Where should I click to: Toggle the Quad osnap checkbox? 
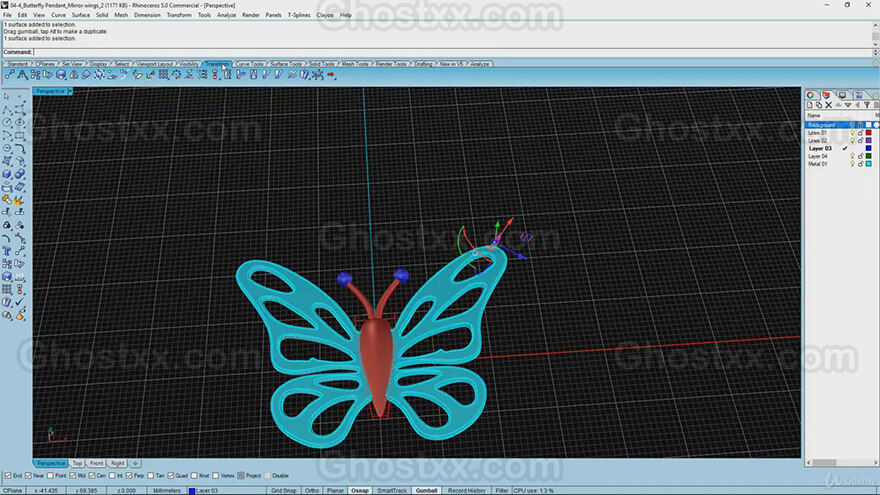point(171,476)
